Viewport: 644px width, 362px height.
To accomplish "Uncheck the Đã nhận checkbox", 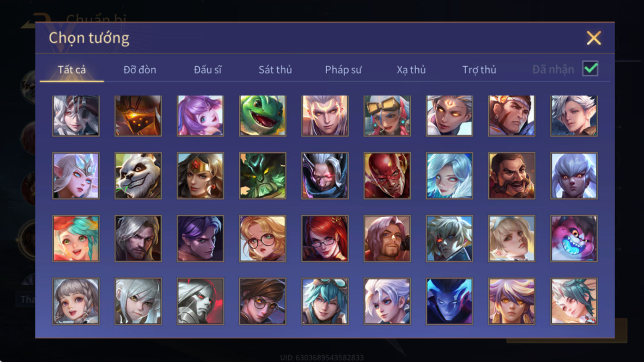I will coord(590,68).
